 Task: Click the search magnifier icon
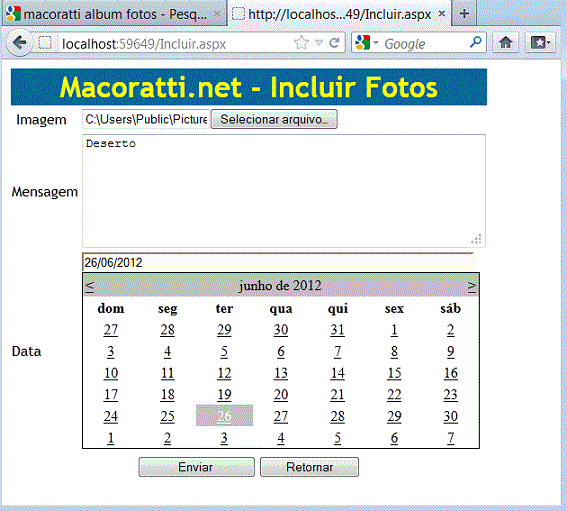click(x=476, y=43)
